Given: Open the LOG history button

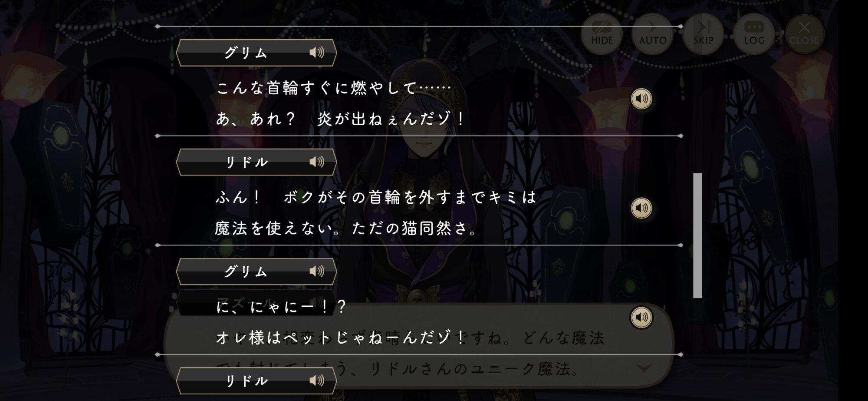Looking at the screenshot, I should point(754,34).
